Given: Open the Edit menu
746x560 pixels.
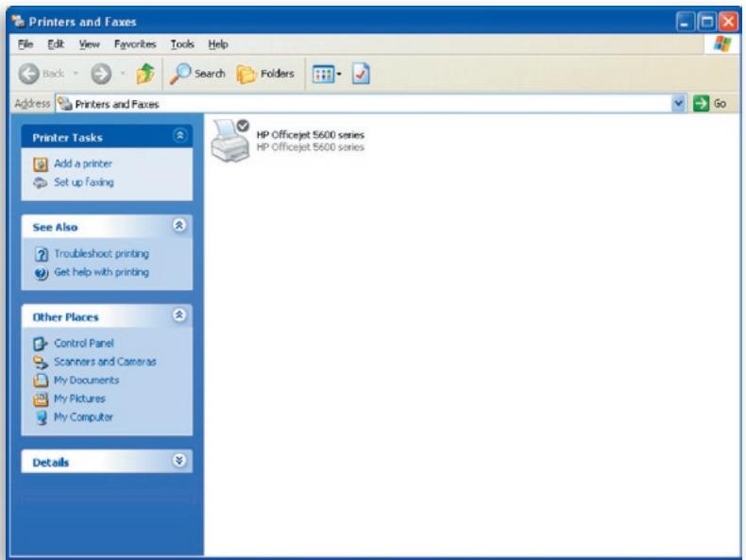Looking at the screenshot, I should pos(55,44).
